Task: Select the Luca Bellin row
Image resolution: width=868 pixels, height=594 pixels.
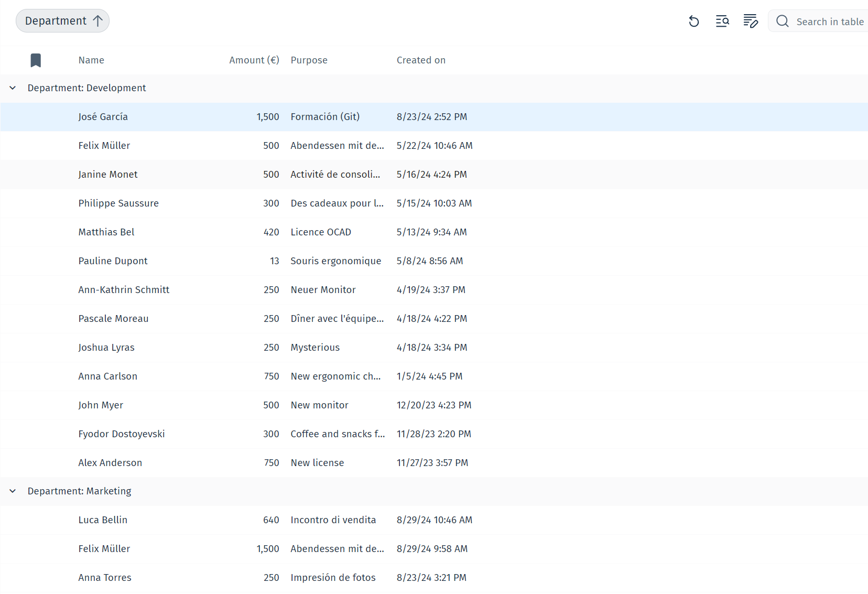Action: (x=103, y=520)
